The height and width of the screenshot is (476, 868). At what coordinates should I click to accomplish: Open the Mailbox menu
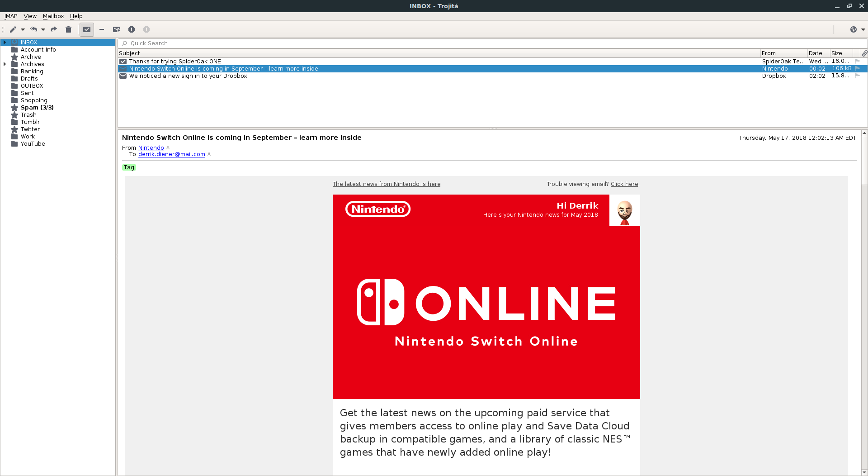(x=53, y=16)
